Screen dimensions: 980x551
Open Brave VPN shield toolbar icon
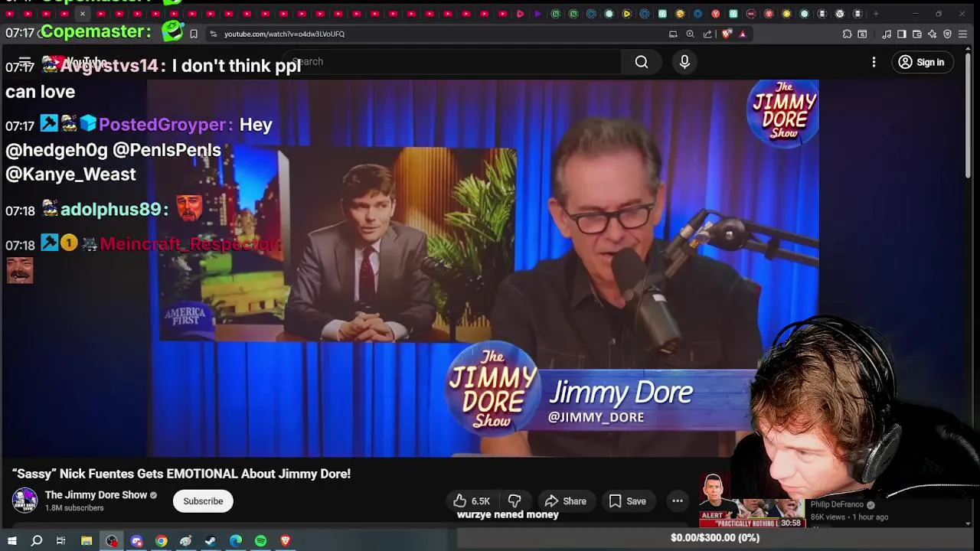click(x=947, y=34)
